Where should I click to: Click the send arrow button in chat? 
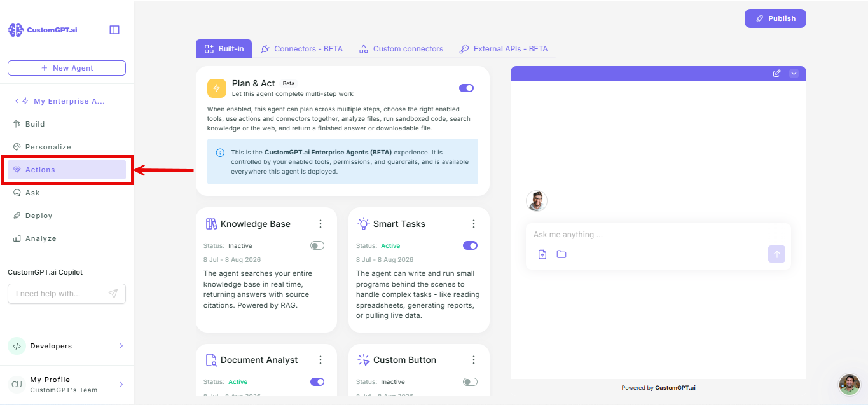pyautogui.click(x=776, y=254)
